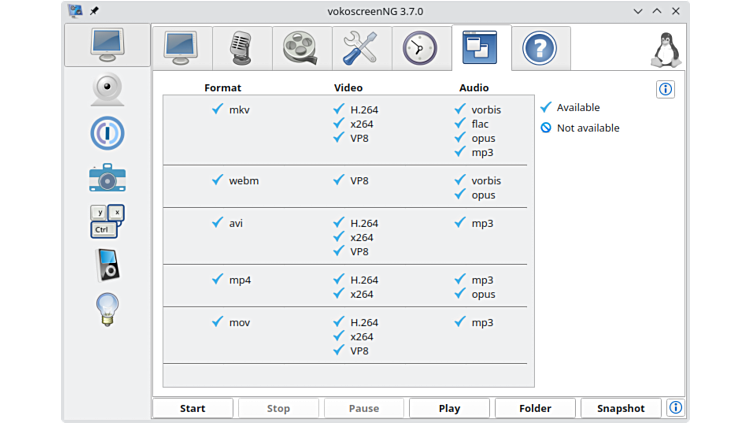This screenshot has height=423, width=752.
Task: Select the screen recording monitor sidebar icon
Action: pos(107,45)
